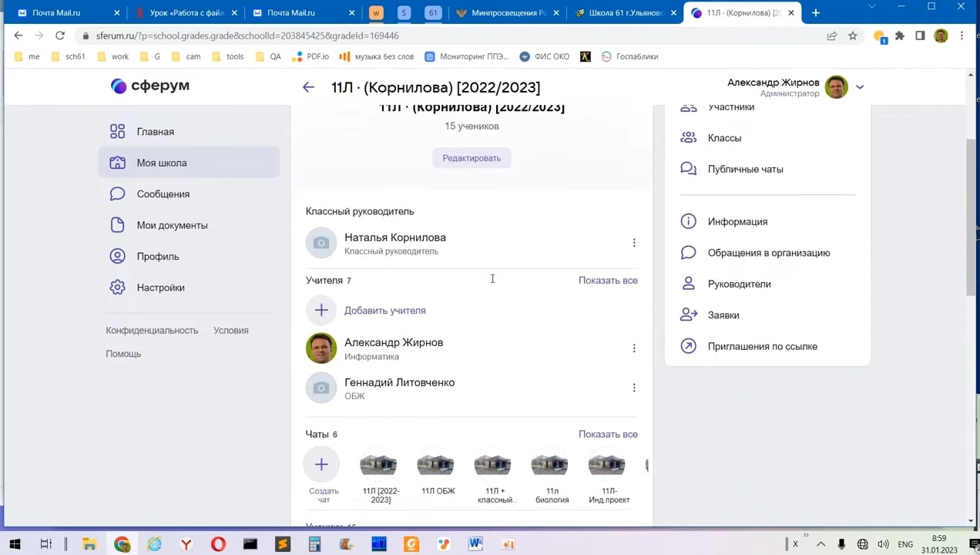This screenshot has width=980, height=555.
Task: Open a new browser tab
Action: [816, 12]
